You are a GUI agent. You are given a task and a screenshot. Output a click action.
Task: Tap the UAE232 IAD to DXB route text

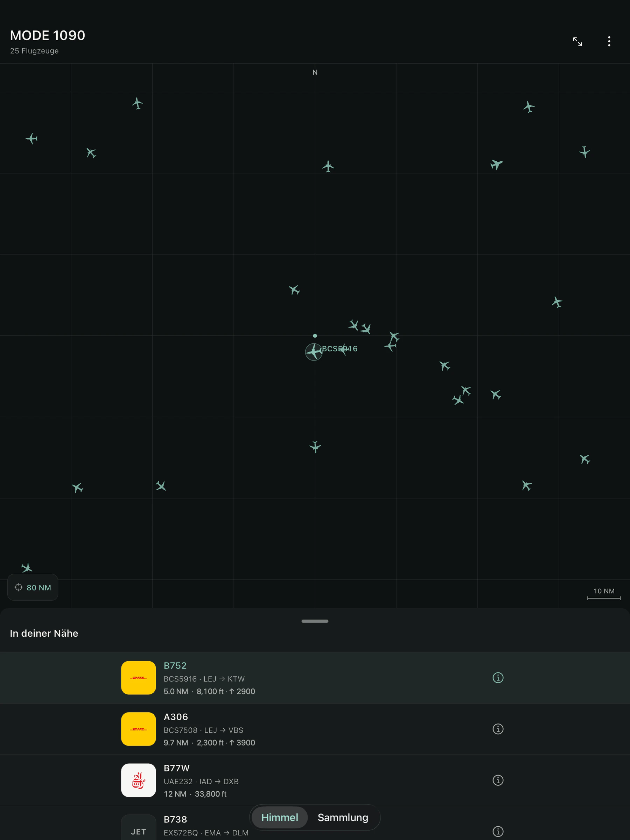pos(201,781)
